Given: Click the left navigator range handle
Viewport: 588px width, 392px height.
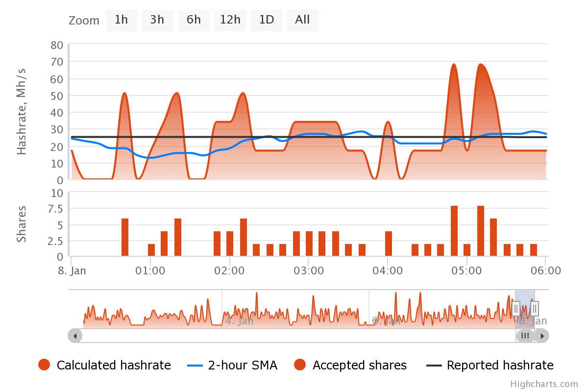Looking at the screenshot, I should (x=516, y=308).
